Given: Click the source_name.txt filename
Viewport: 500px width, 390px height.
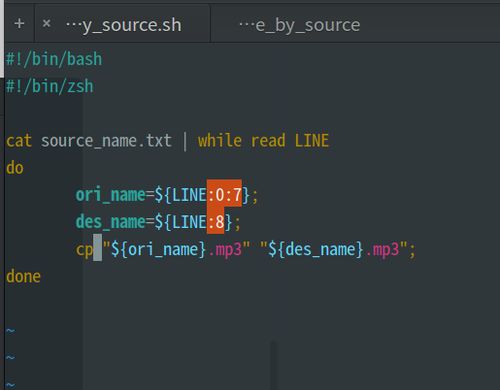Looking at the screenshot, I should pyautogui.click(x=106, y=141).
